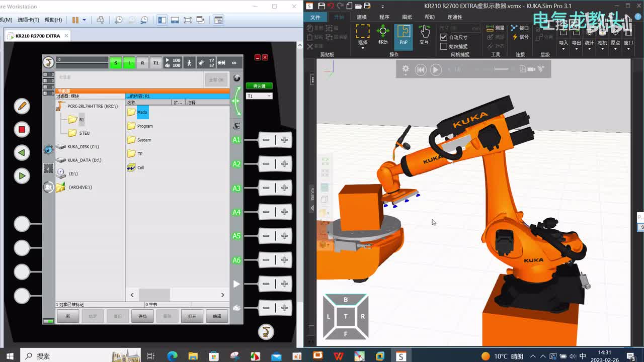This screenshot has height=362, width=644.
Task: Click the KUKA robot main menu icon
Action: [48, 62]
